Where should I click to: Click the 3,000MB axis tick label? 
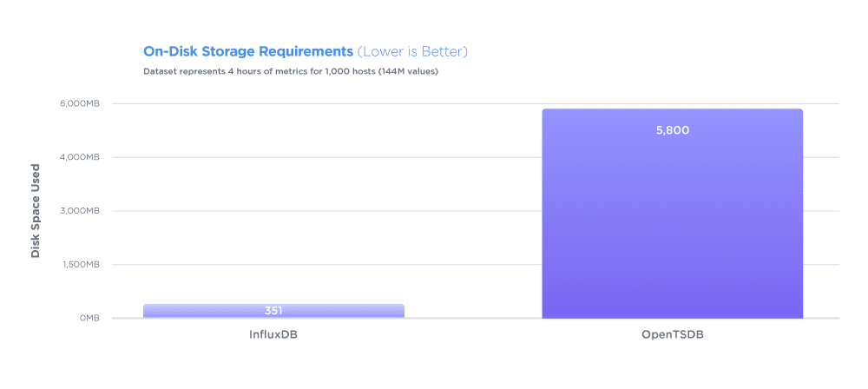point(79,211)
